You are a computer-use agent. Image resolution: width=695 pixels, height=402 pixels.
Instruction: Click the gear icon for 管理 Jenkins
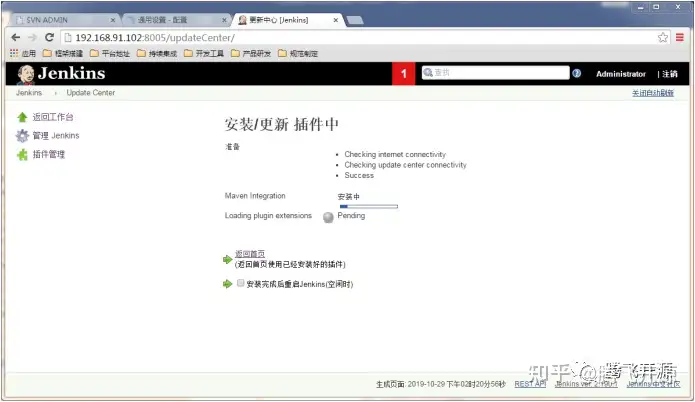click(x=22, y=136)
